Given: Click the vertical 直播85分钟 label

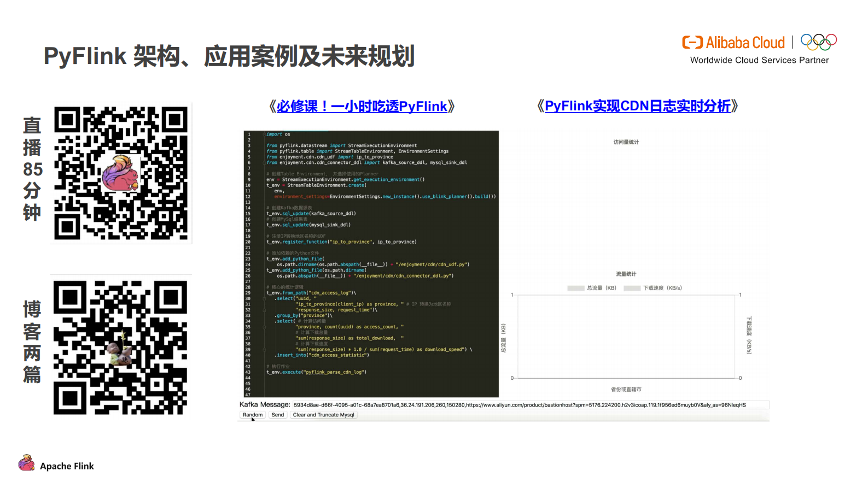Looking at the screenshot, I should (32, 168).
